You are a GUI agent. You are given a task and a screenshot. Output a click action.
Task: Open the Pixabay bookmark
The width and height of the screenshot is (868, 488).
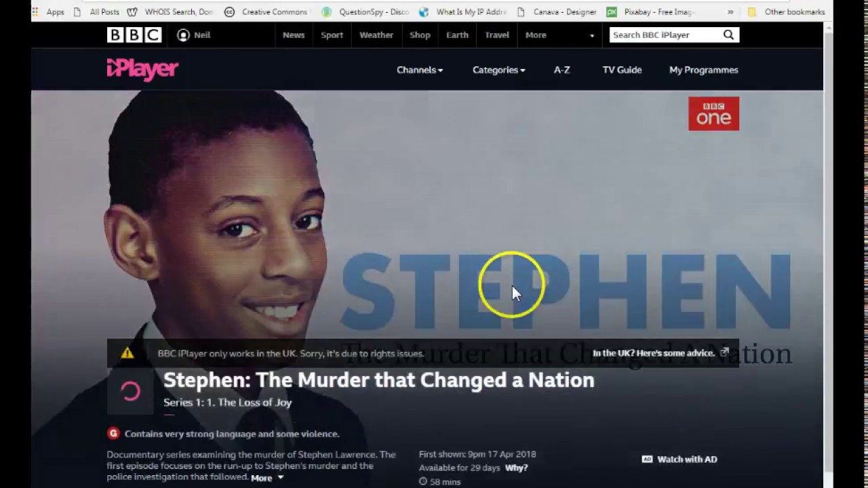coord(651,12)
